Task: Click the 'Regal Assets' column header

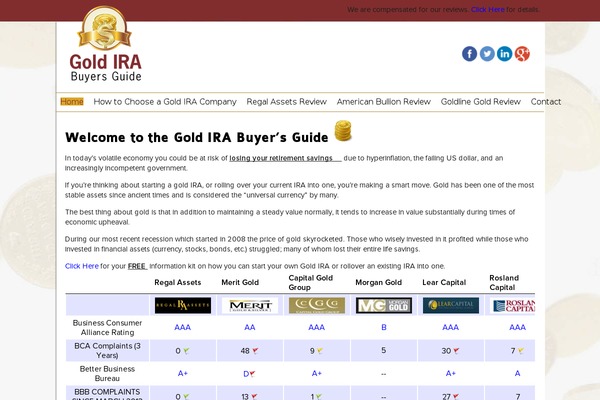Action: click(178, 282)
